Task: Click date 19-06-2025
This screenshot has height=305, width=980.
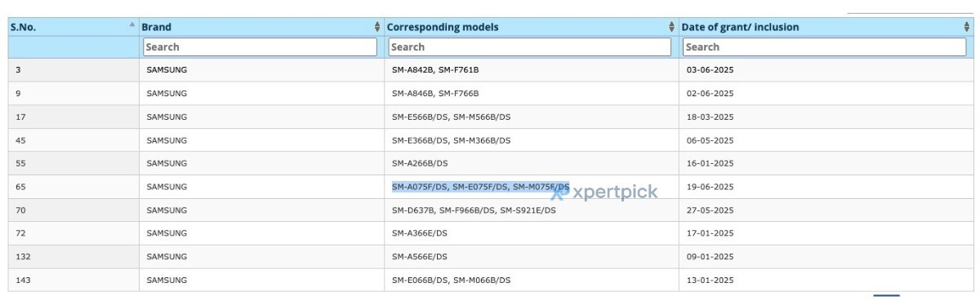Action: click(x=710, y=187)
